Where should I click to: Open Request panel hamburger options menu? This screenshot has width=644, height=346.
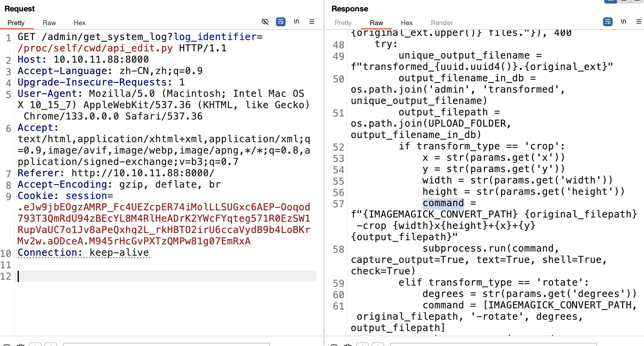pos(312,22)
